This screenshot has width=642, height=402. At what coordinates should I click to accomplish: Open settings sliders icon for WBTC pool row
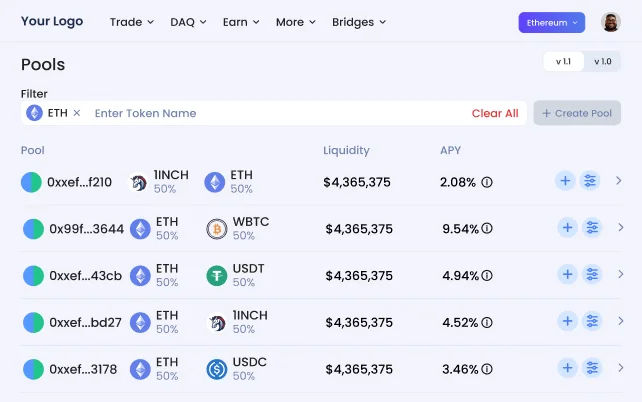point(592,228)
